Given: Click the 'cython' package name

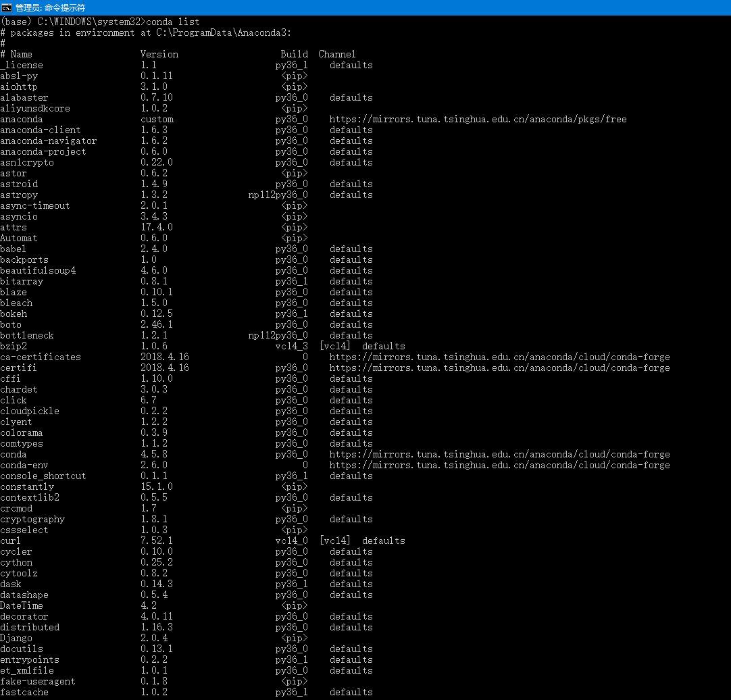Looking at the screenshot, I should [x=16, y=562].
